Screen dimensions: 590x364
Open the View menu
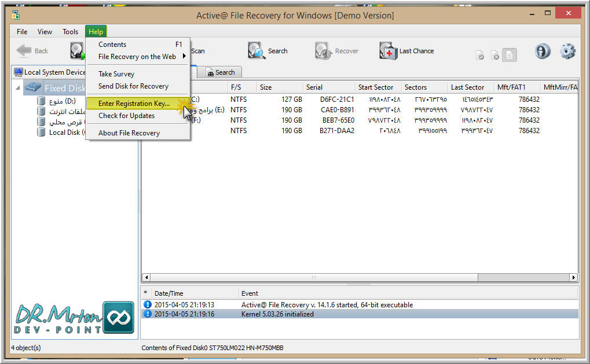tap(45, 32)
